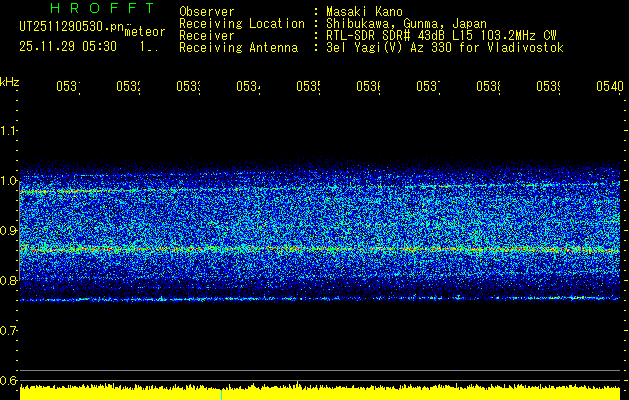
Task: Click the 0531 time marker
Action: click(68, 87)
